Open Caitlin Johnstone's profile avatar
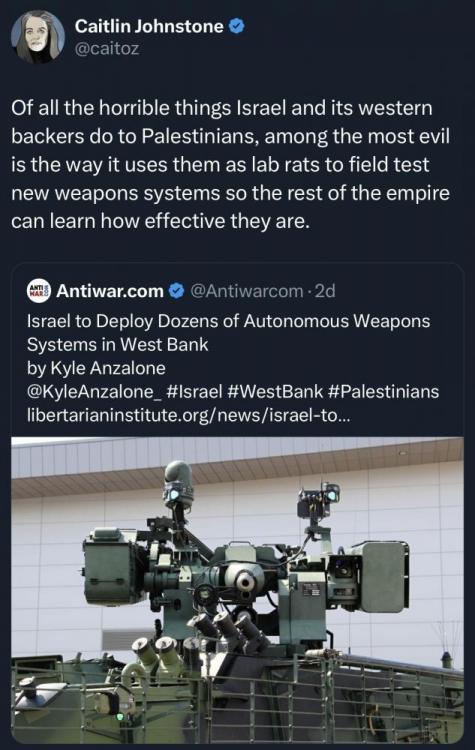 click(x=38, y=37)
